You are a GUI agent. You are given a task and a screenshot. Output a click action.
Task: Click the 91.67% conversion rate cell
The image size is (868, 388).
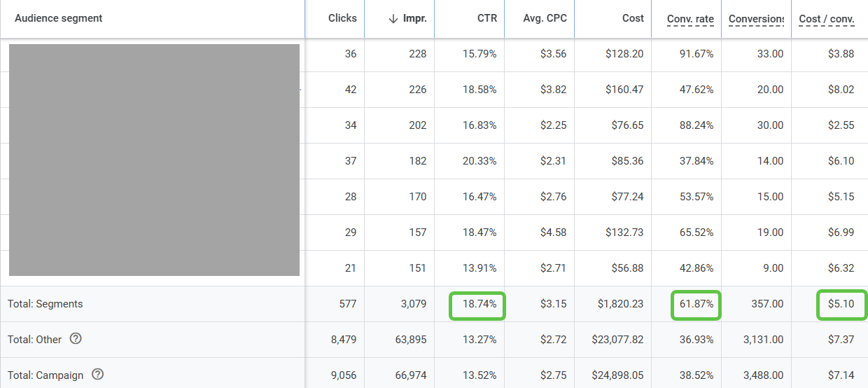coord(696,54)
